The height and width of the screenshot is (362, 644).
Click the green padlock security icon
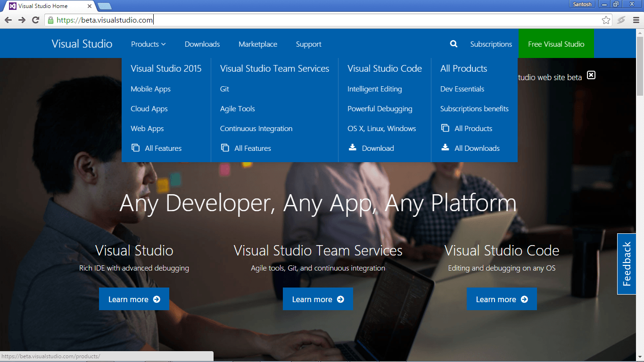click(50, 20)
